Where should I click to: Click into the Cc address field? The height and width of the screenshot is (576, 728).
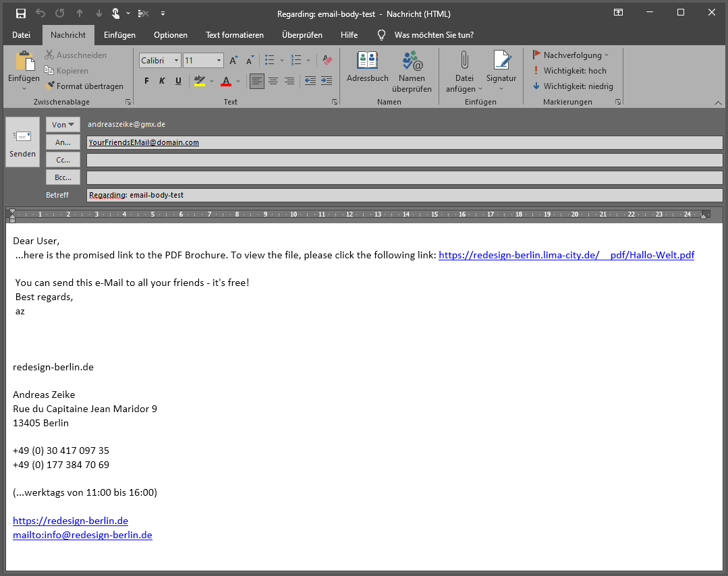click(x=404, y=160)
